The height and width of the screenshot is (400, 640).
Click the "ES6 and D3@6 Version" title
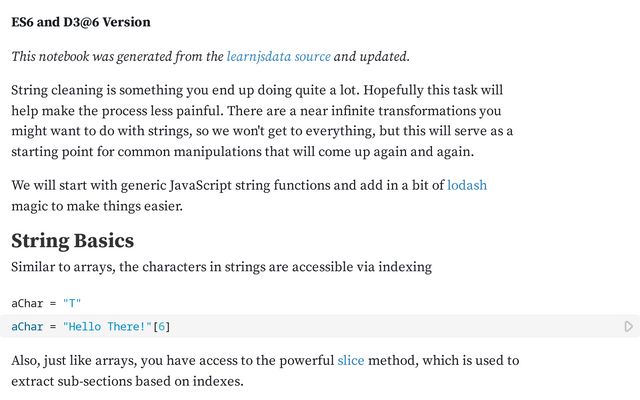pyautogui.click(x=81, y=22)
